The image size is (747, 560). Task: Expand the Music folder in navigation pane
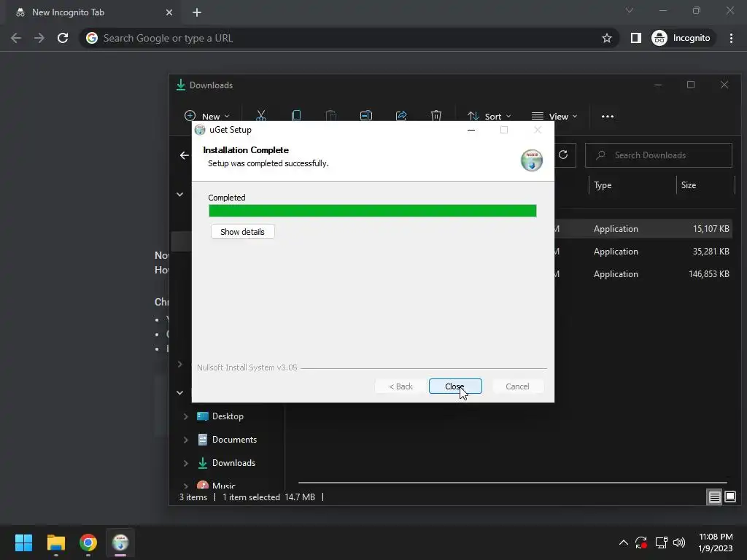186,486
